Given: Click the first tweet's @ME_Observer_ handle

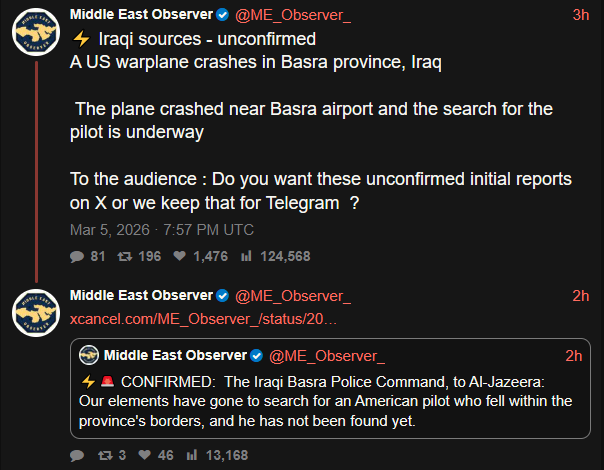Looking at the screenshot, I should click(292, 15).
